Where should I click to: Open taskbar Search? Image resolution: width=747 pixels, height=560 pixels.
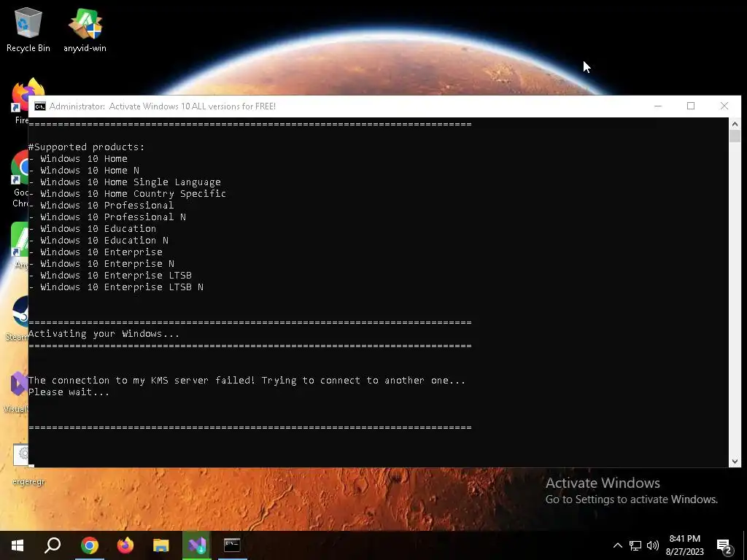tap(53, 545)
